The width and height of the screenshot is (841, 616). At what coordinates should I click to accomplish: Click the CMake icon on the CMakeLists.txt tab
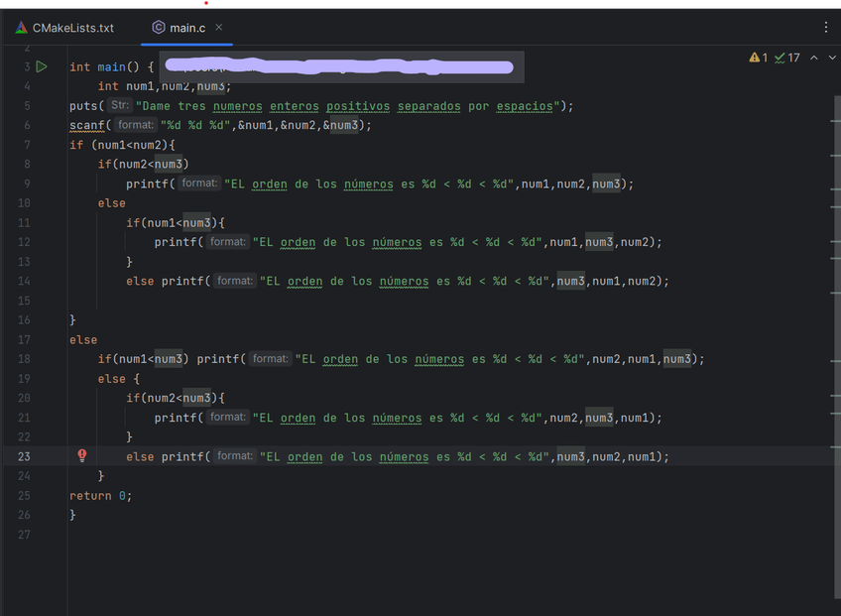point(20,28)
